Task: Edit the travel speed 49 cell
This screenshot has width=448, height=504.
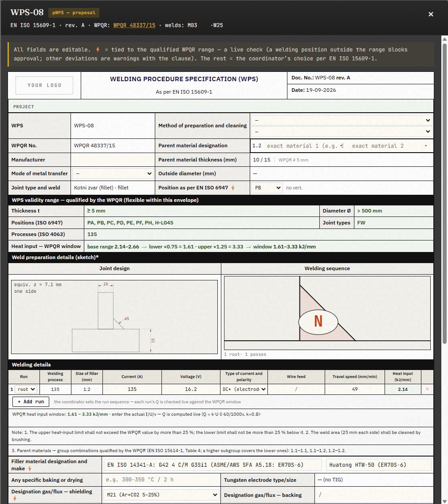Action: click(355, 389)
